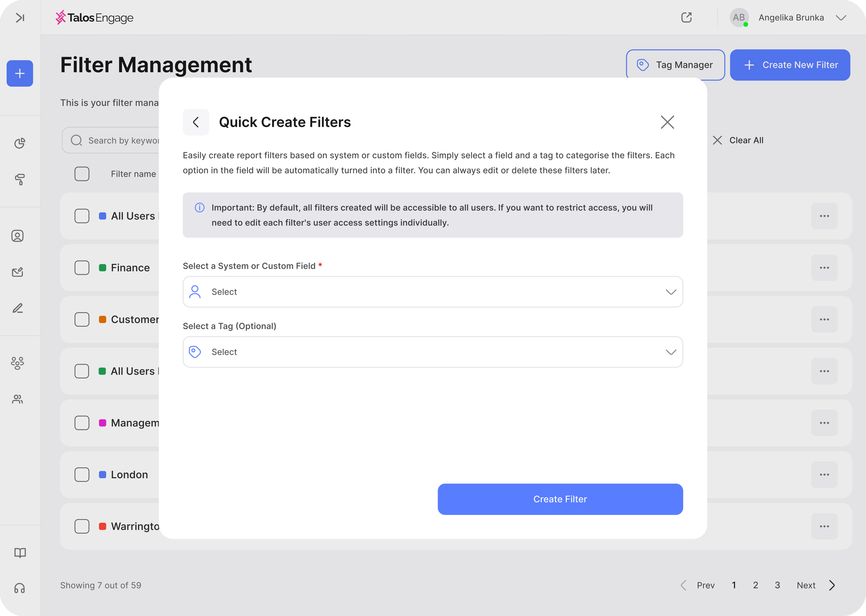Check the Warrington filter checkbox
The width and height of the screenshot is (866, 616).
[x=82, y=526]
